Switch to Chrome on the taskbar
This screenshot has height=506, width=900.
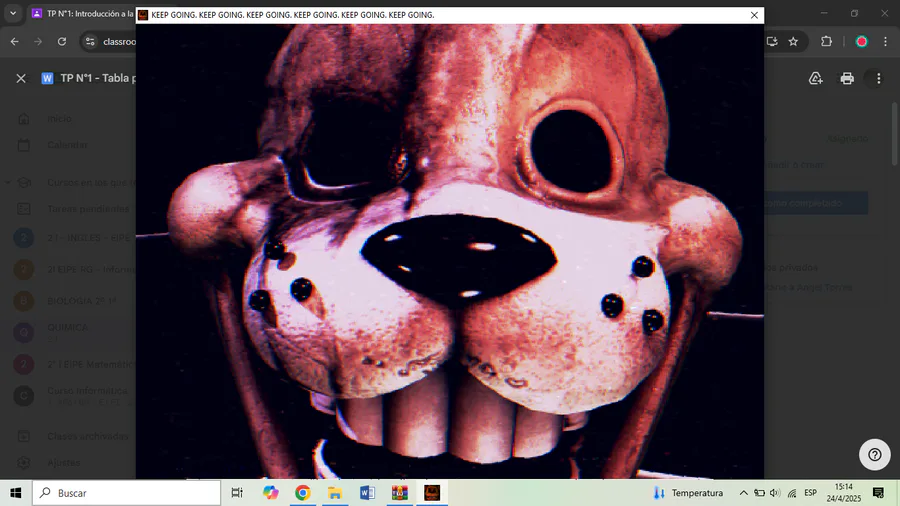click(302, 493)
